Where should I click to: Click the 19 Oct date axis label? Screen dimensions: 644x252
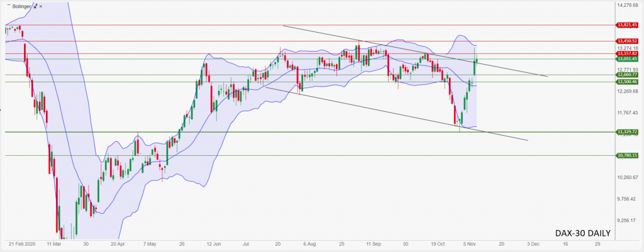pyautogui.click(x=438, y=243)
